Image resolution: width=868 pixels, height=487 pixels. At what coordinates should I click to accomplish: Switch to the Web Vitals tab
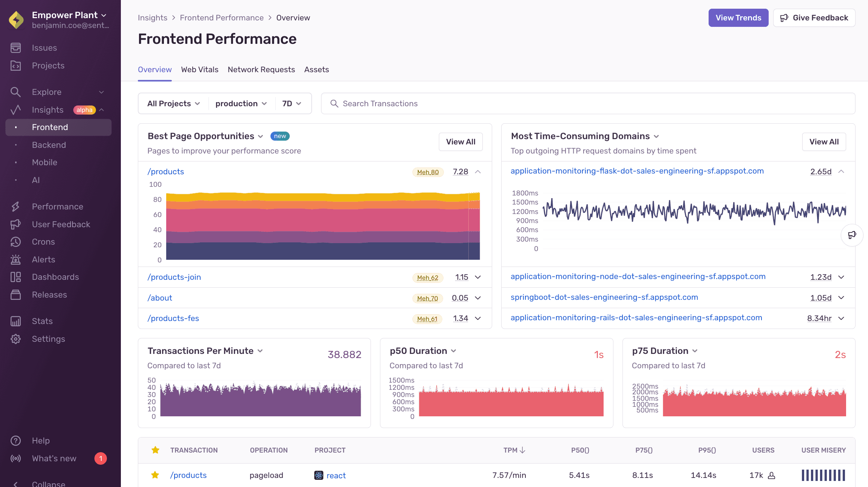click(199, 69)
